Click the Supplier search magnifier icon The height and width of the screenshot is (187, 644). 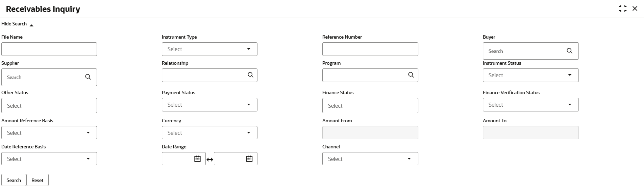pos(88,77)
